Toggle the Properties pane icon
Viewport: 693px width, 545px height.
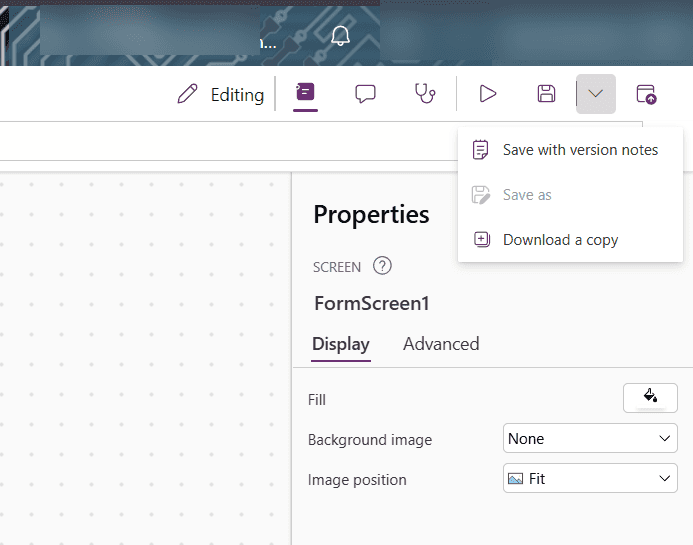point(305,94)
